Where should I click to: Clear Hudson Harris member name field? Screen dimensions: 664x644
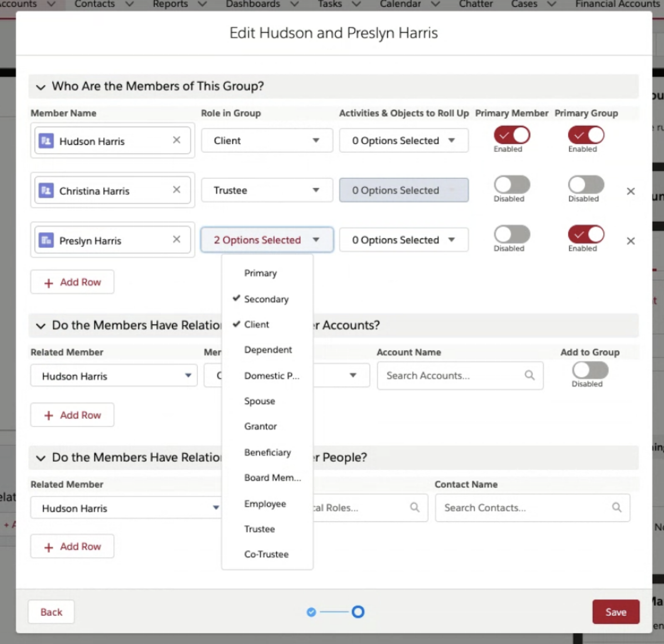pos(176,140)
